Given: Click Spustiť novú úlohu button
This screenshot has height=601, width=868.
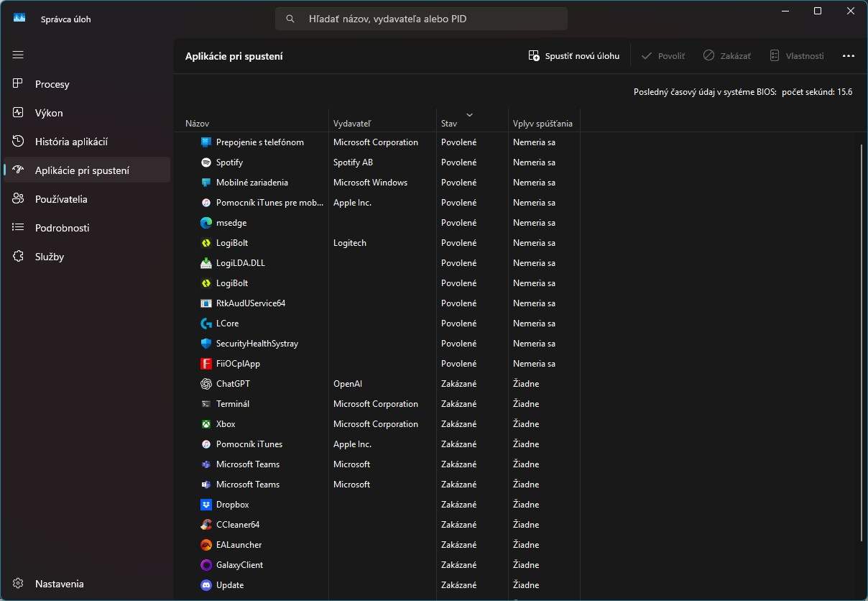Looking at the screenshot, I should tap(573, 56).
